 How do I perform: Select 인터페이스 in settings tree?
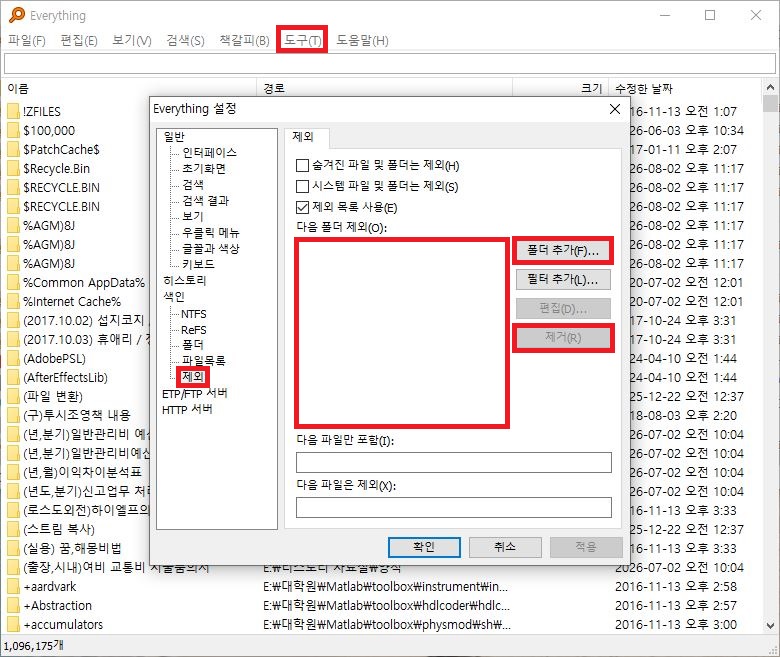point(209,152)
